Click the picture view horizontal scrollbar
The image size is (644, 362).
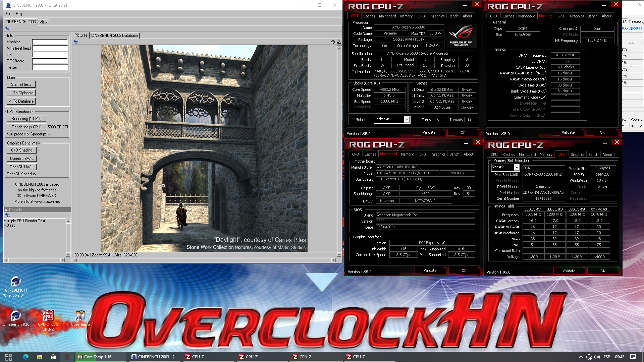tap(204, 260)
